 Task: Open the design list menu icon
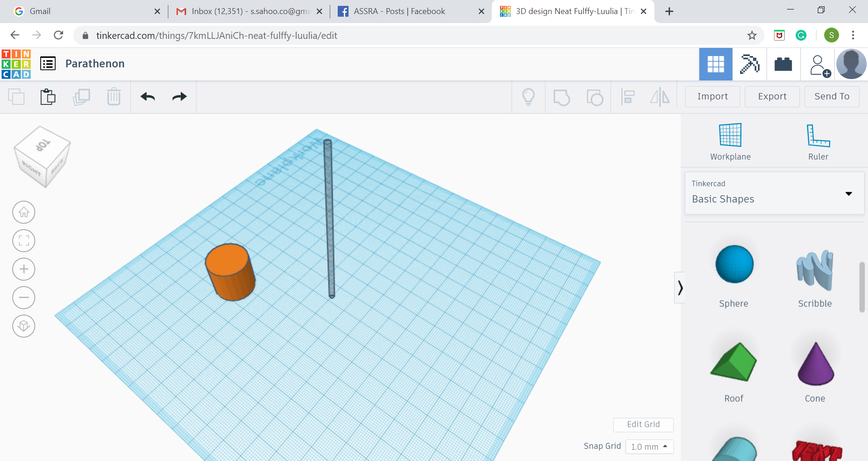(48, 64)
